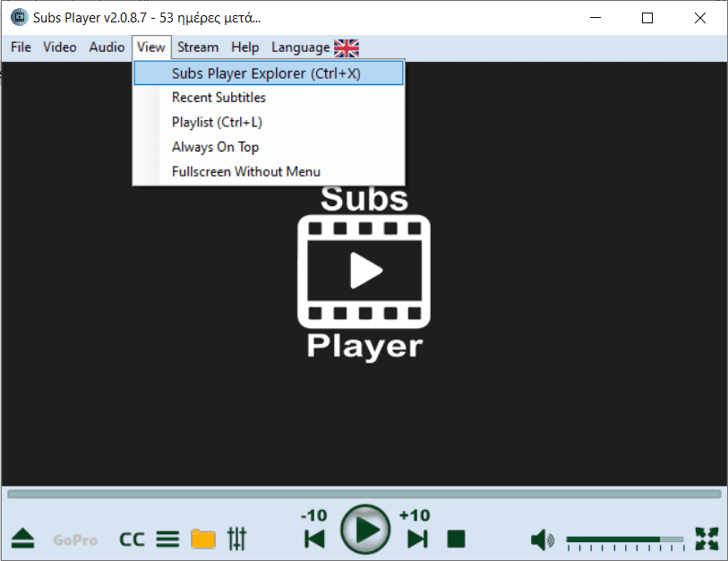Click the large Play button
This screenshot has width=728, height=561.
click(365, 530)
